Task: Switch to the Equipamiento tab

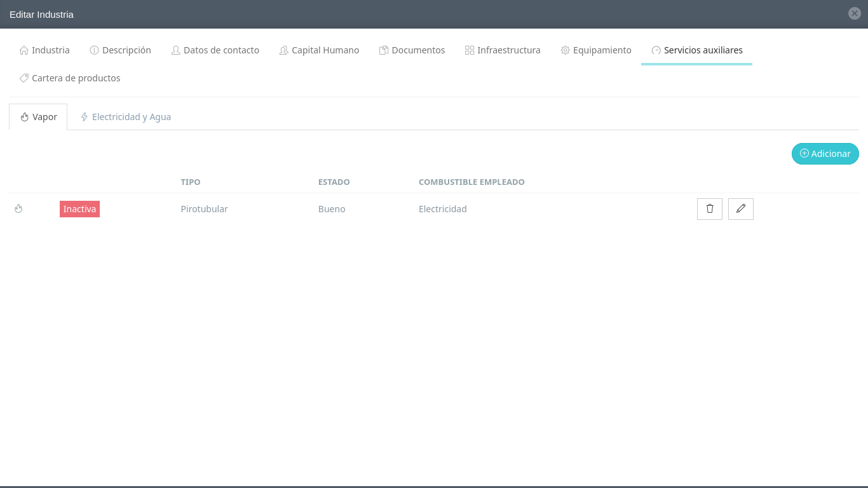Action: tap(595, 50)
